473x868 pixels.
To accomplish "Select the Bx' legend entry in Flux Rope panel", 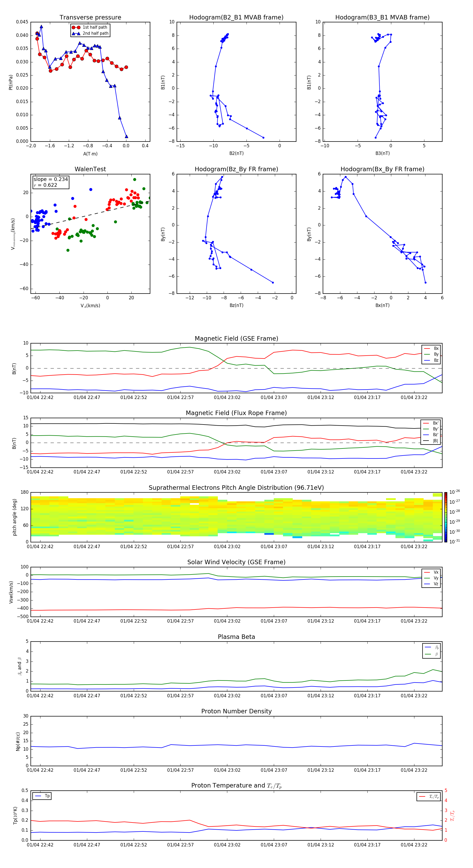I will [431, 423].
